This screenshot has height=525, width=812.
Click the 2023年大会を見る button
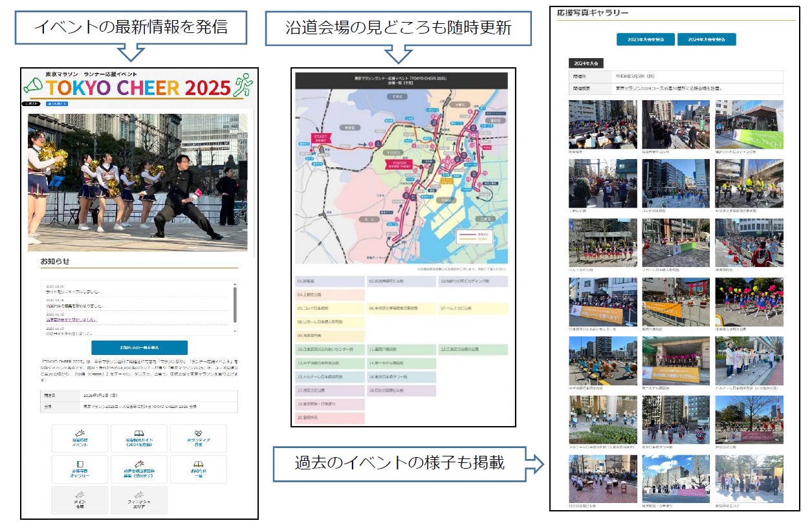tap(645, 39)
